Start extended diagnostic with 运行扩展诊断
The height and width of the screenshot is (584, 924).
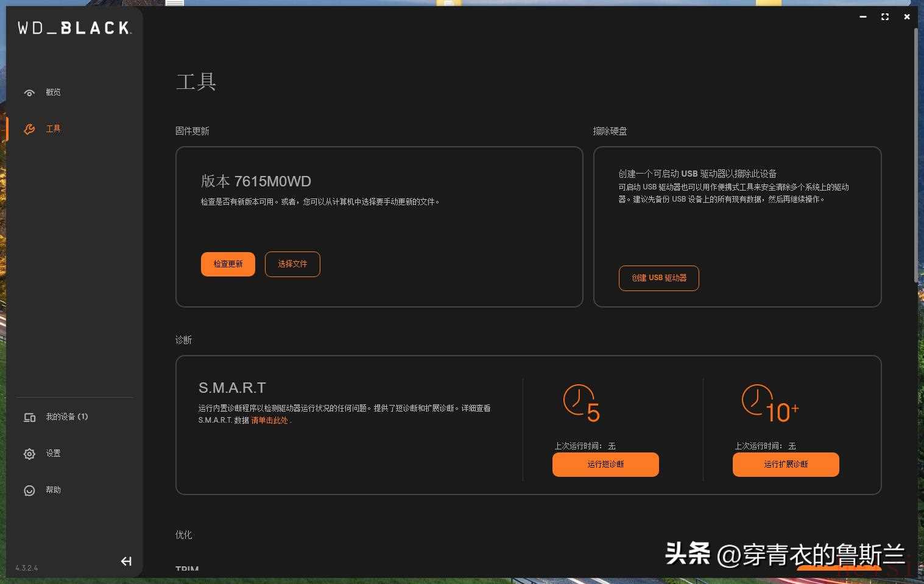(x=786, y=465)
